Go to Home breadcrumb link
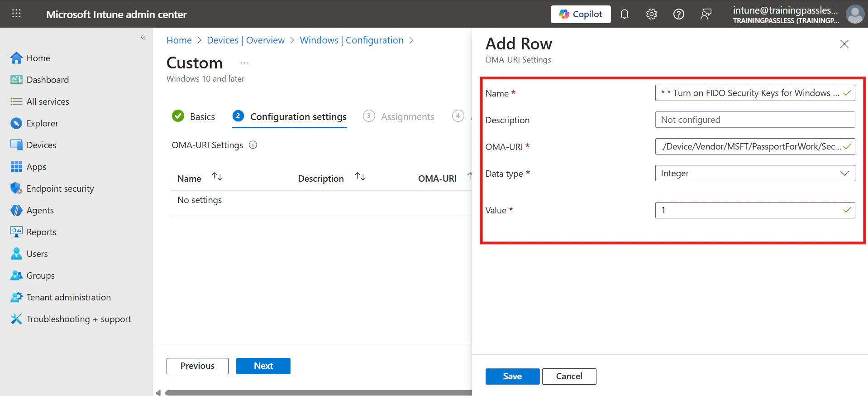 pyautogui.click(x=179, y=40)
